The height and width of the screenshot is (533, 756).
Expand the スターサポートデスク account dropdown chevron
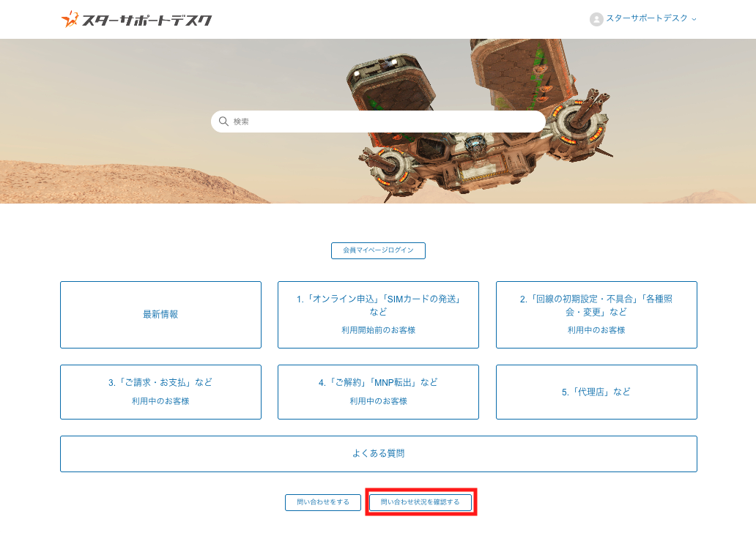pos(694,19)
